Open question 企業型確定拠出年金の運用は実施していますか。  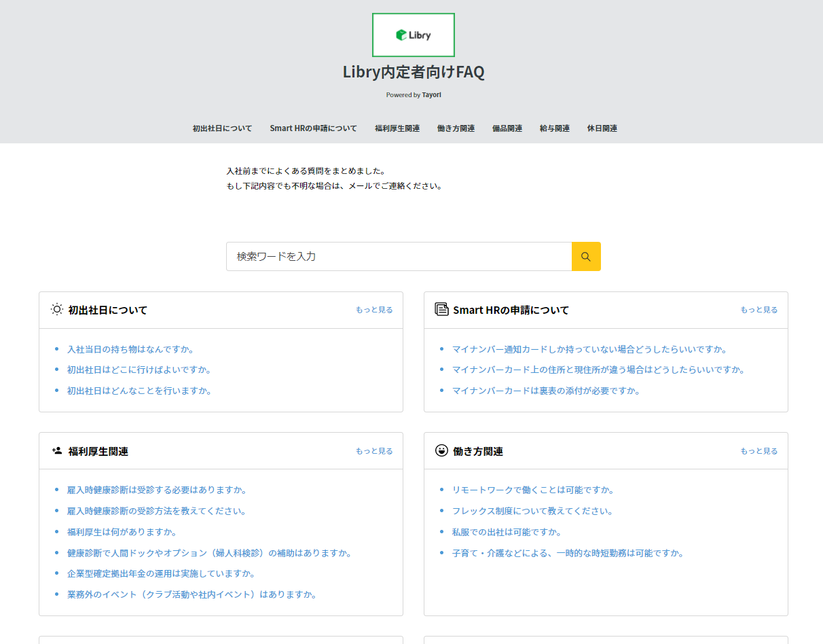(162, 573)
